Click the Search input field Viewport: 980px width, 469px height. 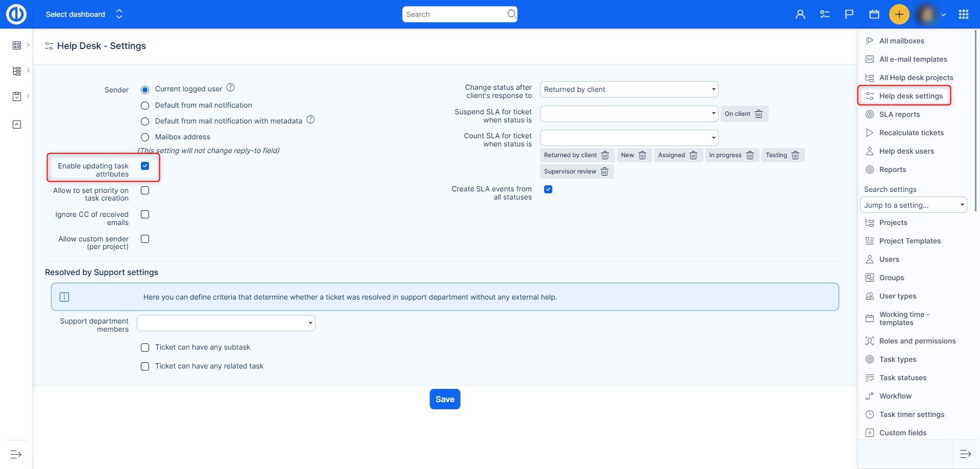coord(454,14)
